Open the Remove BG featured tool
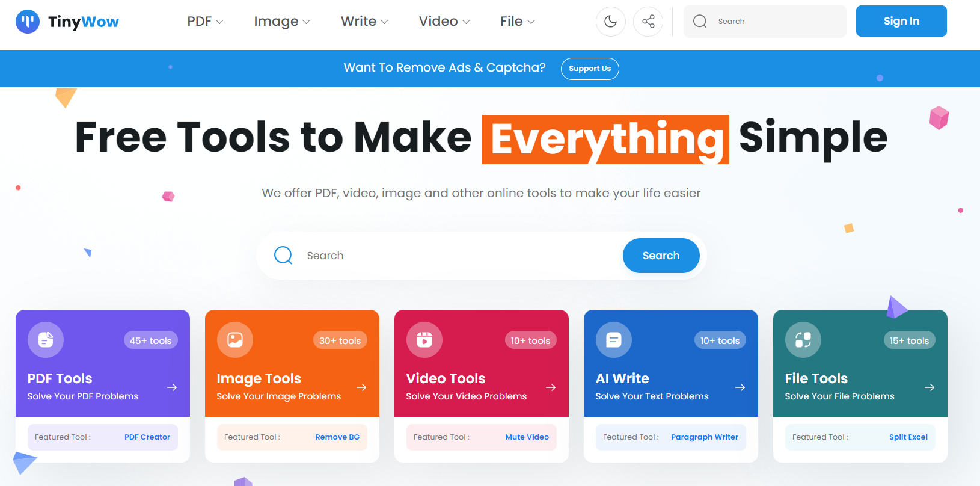Viewport: 980px width, 486px height. (x=337, y=437)
